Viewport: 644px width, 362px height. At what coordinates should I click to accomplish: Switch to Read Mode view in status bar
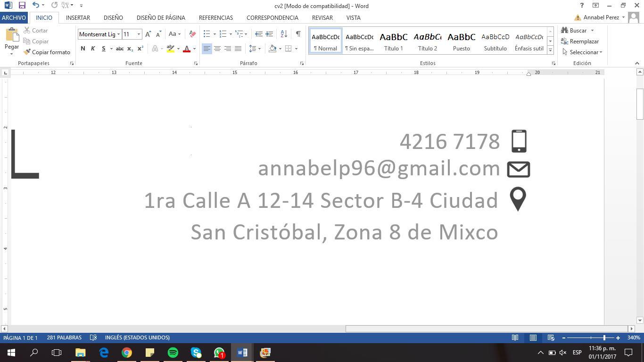click(515, 337)
